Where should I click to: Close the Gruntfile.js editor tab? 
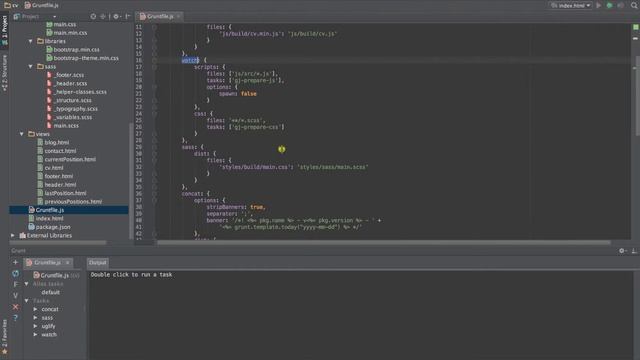tap(178, 16)
